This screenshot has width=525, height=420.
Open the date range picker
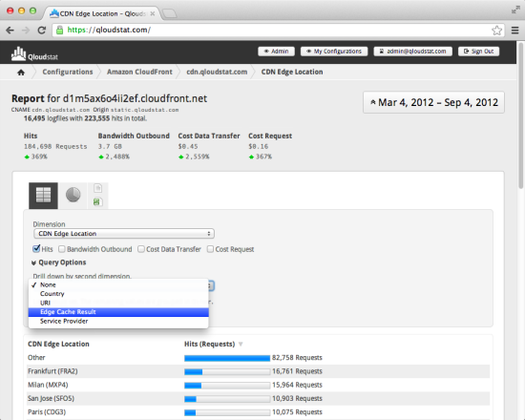pyautogui.click(x=434, y=102)
